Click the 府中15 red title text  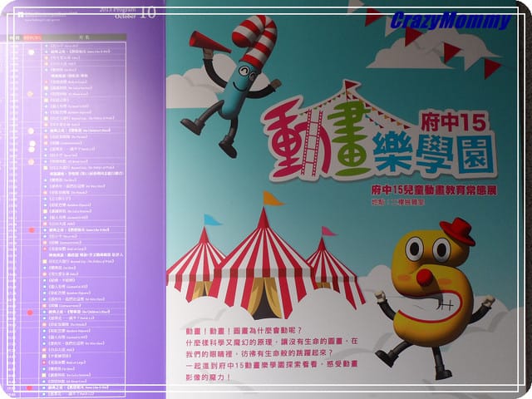(453, 122)
